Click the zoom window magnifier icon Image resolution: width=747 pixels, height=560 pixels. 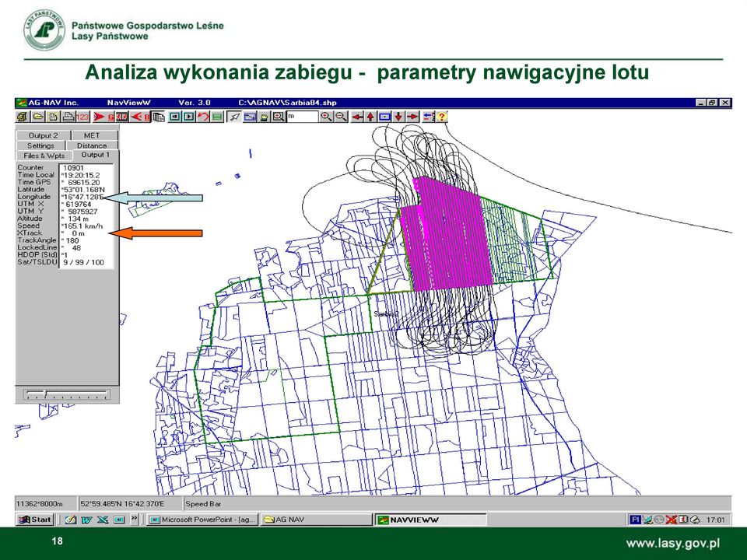tap(279, 117)
